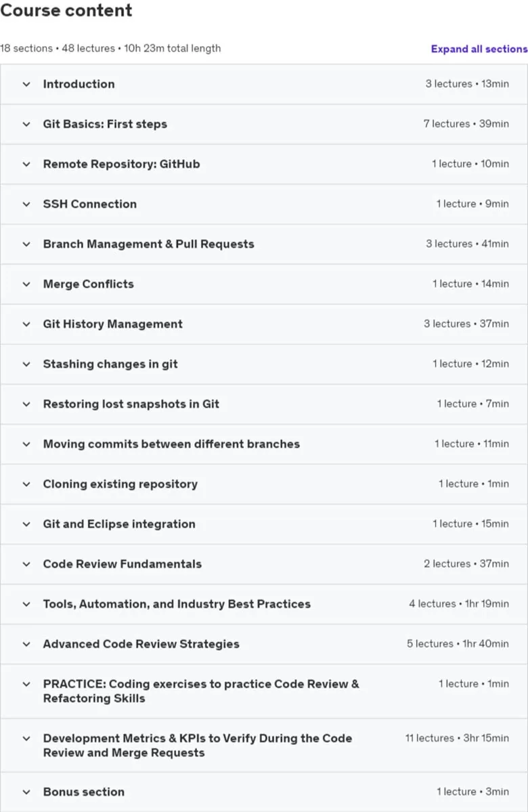Image resolution: width=528 pixels, height=812 pixels.
Task: Expand the SSH Connection chevron
Action: point(26,204)
